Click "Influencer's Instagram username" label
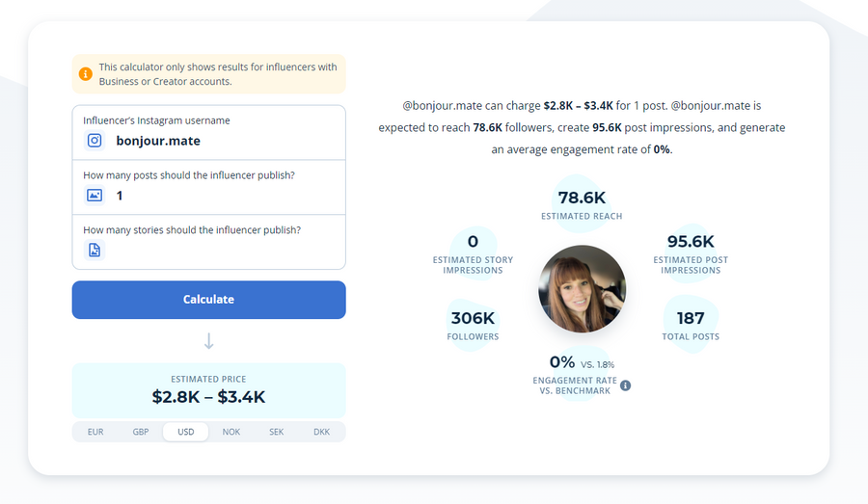The height and width of the screenshot is (504, 868). coord(156,120)
